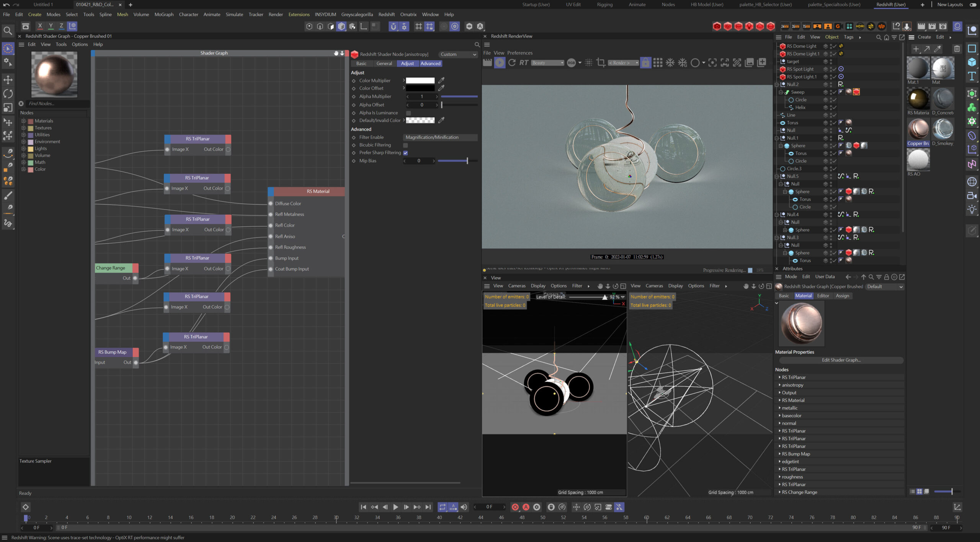Open the MoGraph menu
The width and height of the screenshot is (980, 542).
point(164,15)
